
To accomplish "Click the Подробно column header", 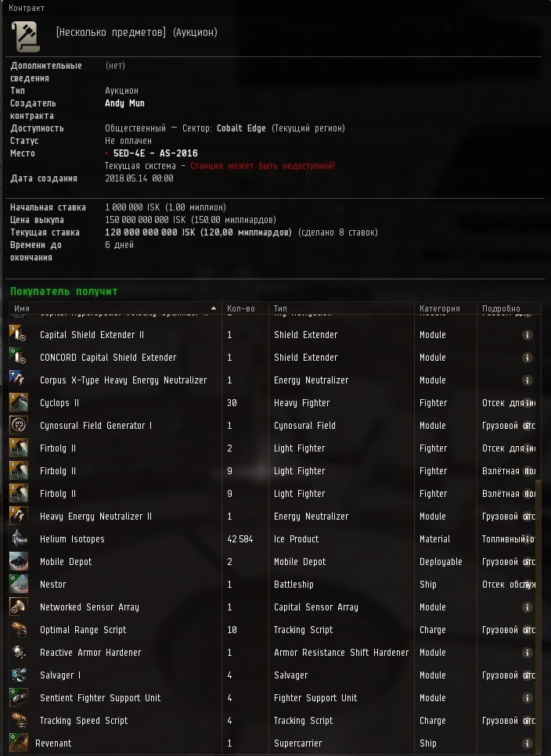I will 509,308.
